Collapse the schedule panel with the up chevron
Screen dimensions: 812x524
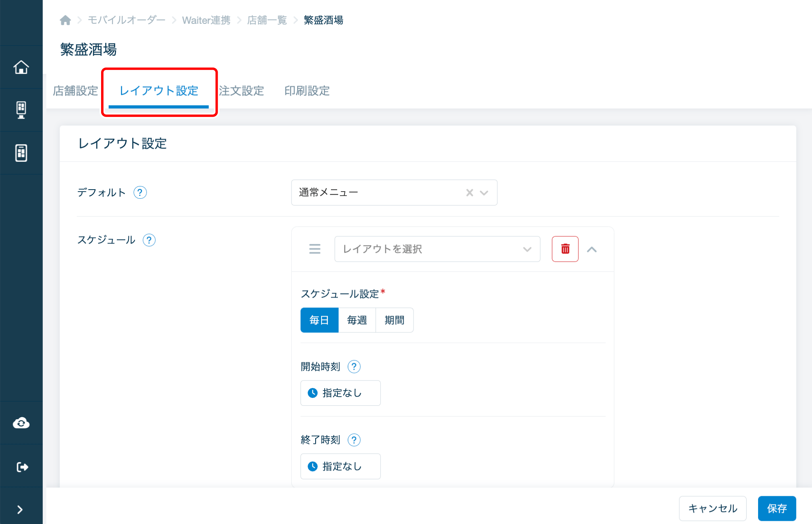pyautogui.click(x=592, y=249)
